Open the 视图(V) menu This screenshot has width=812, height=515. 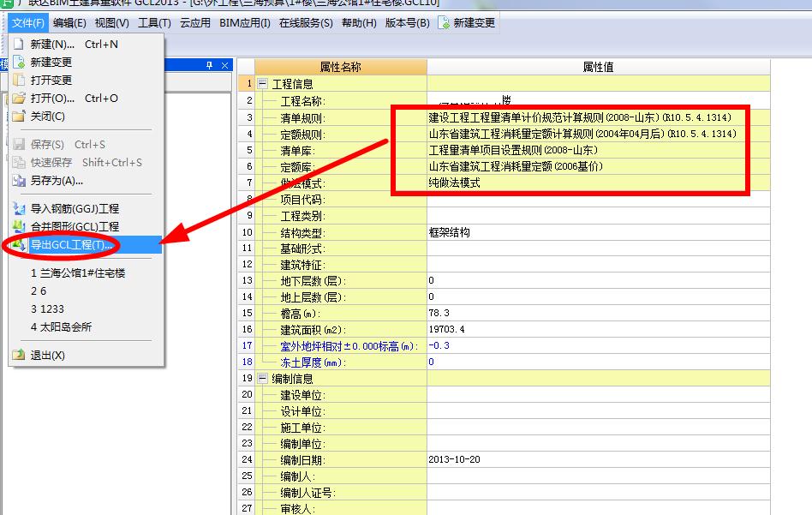[x=112, y=23]
